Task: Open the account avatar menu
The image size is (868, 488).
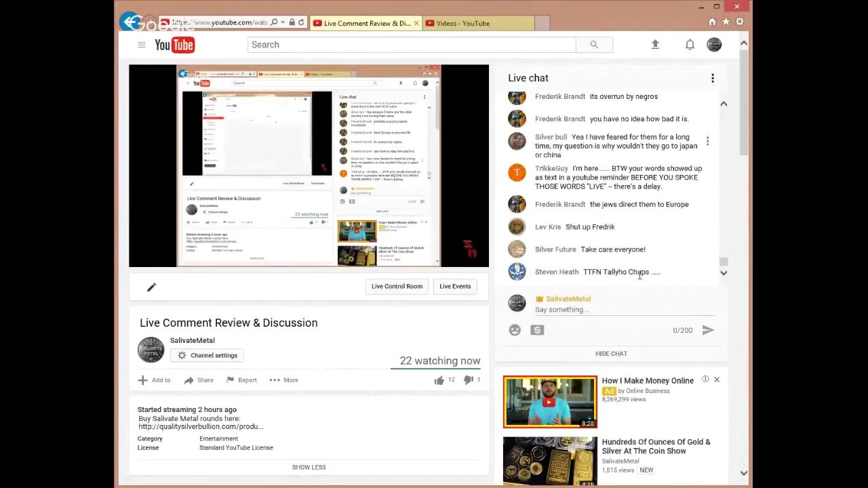Action: coord(714,45)
